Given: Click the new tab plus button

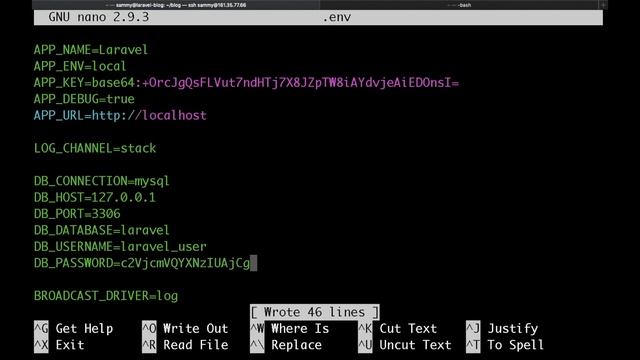Looking at the screenshot, I should [x=603, y=5].
